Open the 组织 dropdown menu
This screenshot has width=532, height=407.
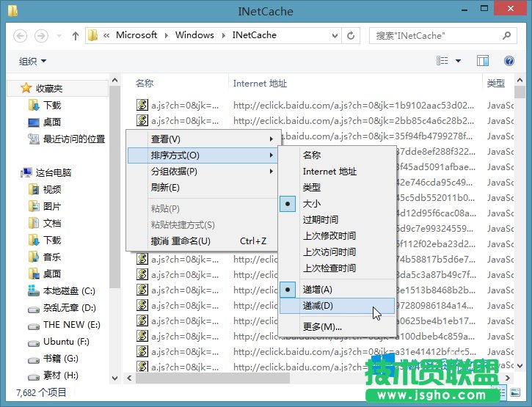[x=32, y=61]
